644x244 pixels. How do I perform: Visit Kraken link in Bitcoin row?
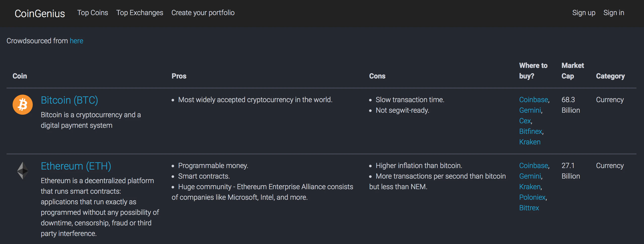[x=530, y=142]
